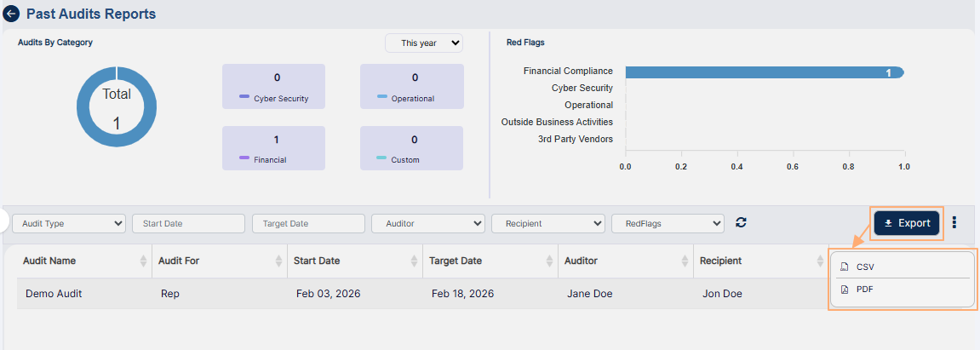Sort by Audit For column arrows
The height and width of the screenshot is (350, 980).
pos(278,261)
